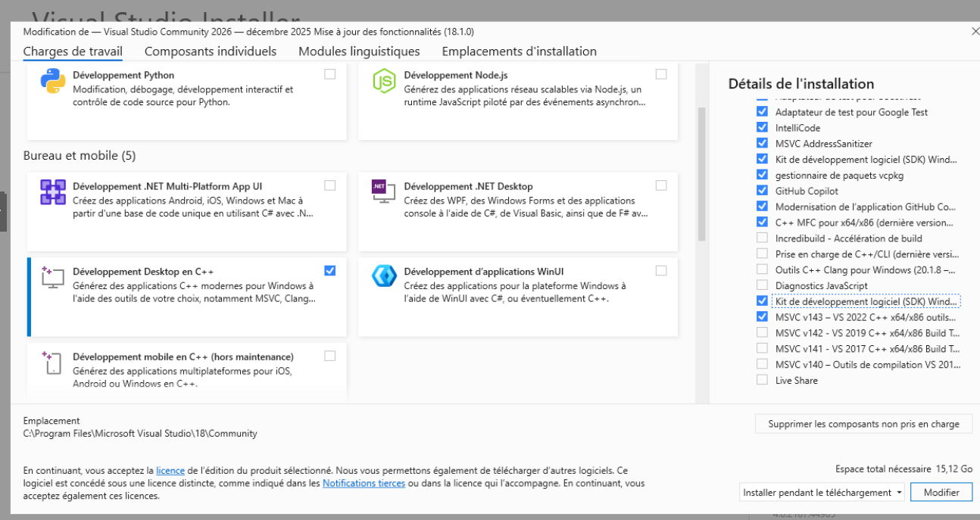Click the install path C:\Program Files\Microsoft Visual Studio\18\Community

point(140,434)
